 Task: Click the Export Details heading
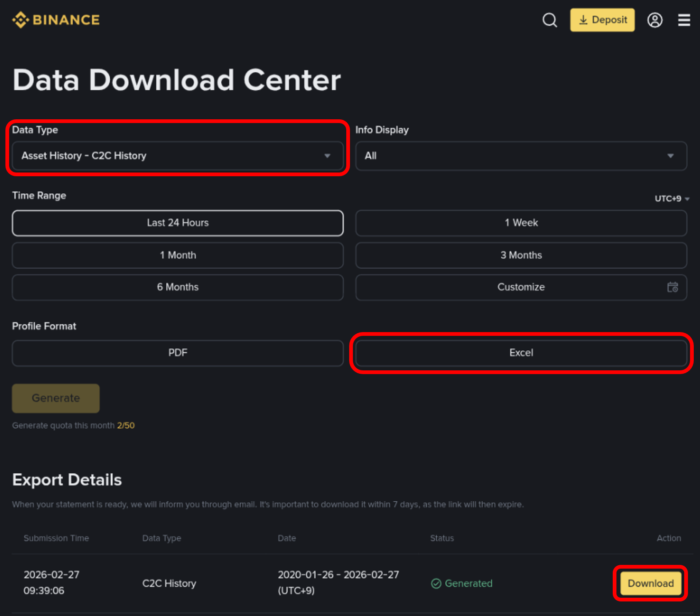[x=67, y=480]
